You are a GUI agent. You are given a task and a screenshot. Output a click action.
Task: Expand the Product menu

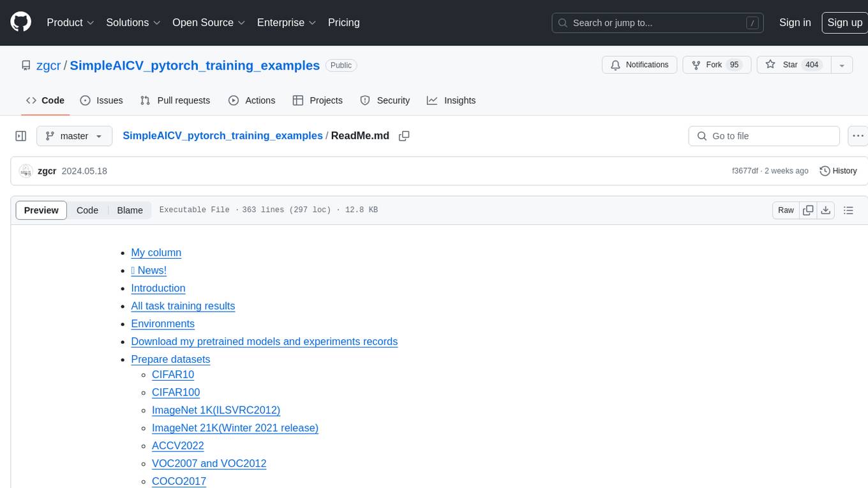[x=70, y=22]
